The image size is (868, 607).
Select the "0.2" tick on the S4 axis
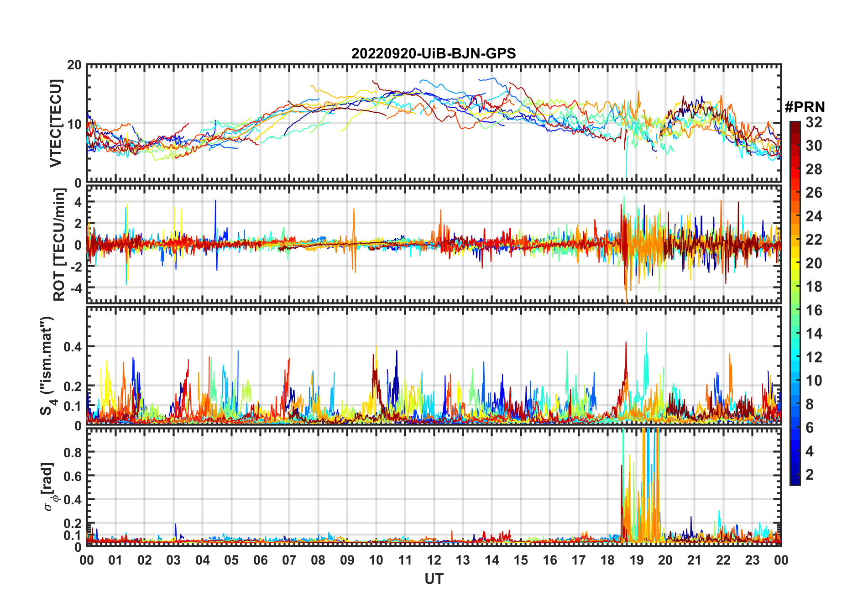tap(73, 386)
